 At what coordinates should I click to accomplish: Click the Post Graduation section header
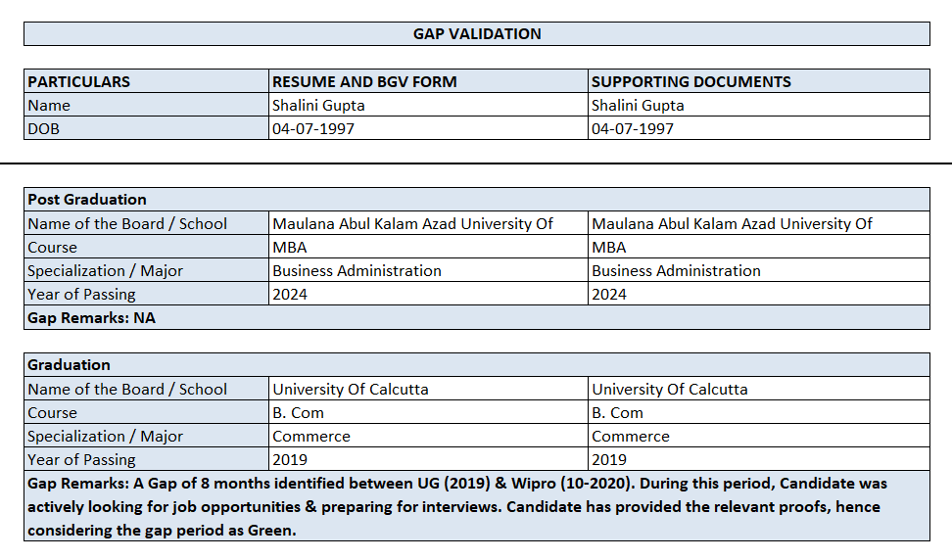pyautogui.click(x=87, y=199)
